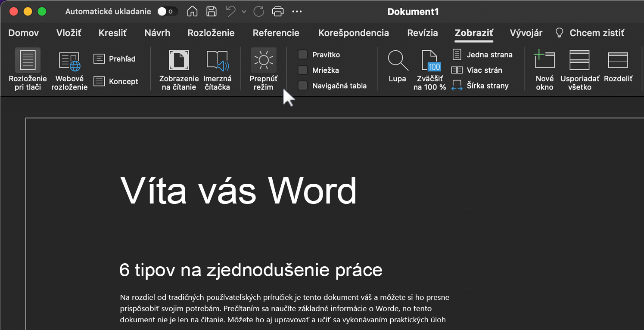Open the Vývojár tab
This screenshot has height=330, width=644.
526,33
